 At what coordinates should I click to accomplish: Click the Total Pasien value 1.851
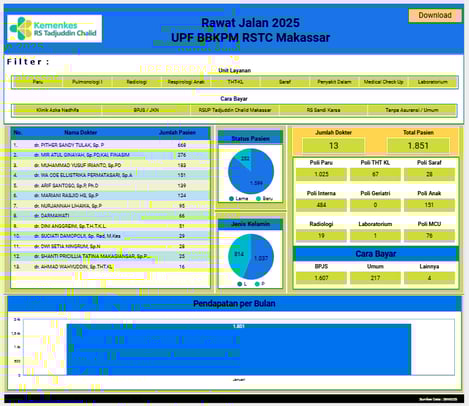coord(418,146)
